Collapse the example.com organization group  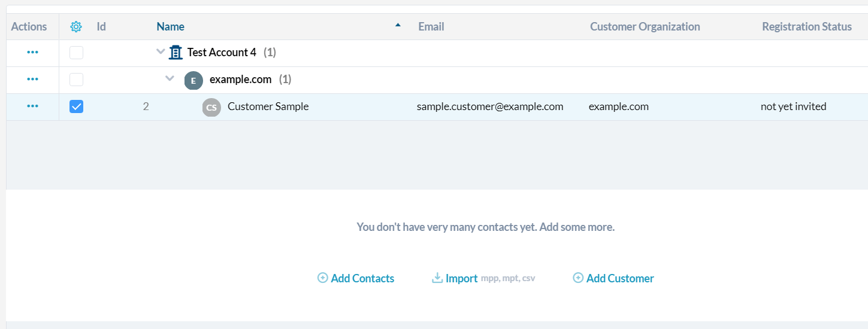coord(170,79)
